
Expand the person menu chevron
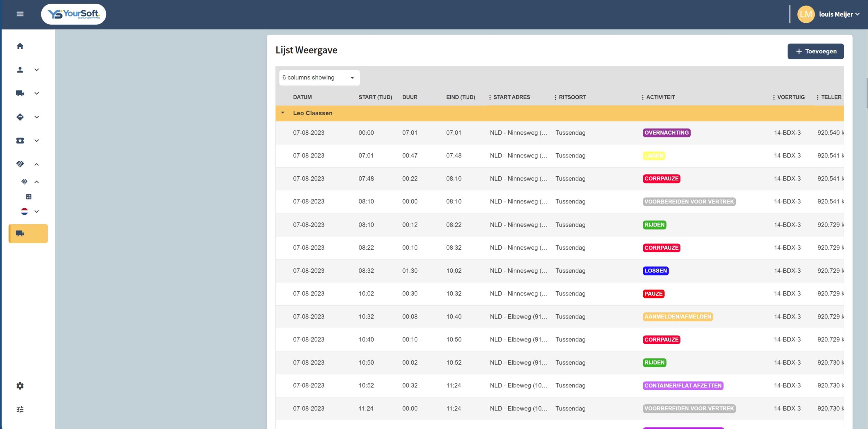[x=37, y=70]
